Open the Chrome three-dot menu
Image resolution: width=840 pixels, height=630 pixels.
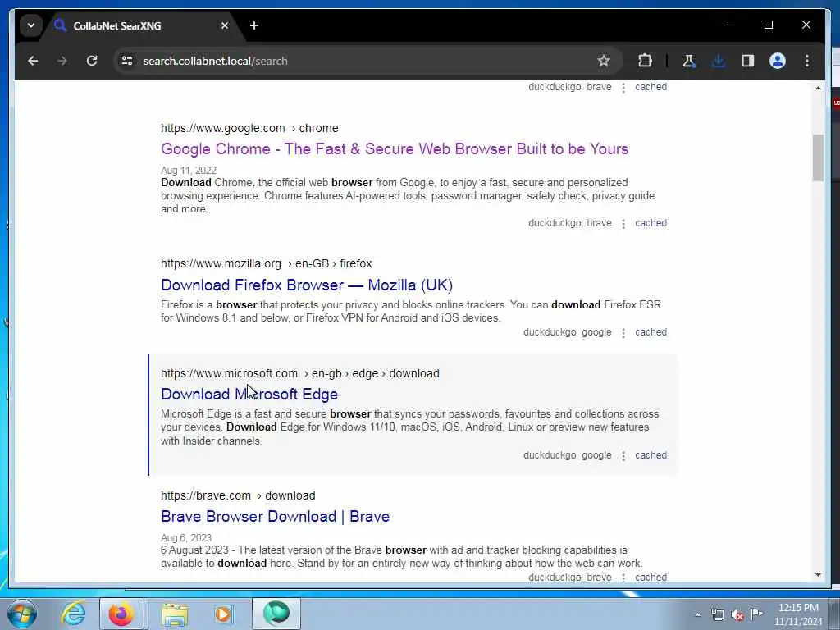(807, 61)
